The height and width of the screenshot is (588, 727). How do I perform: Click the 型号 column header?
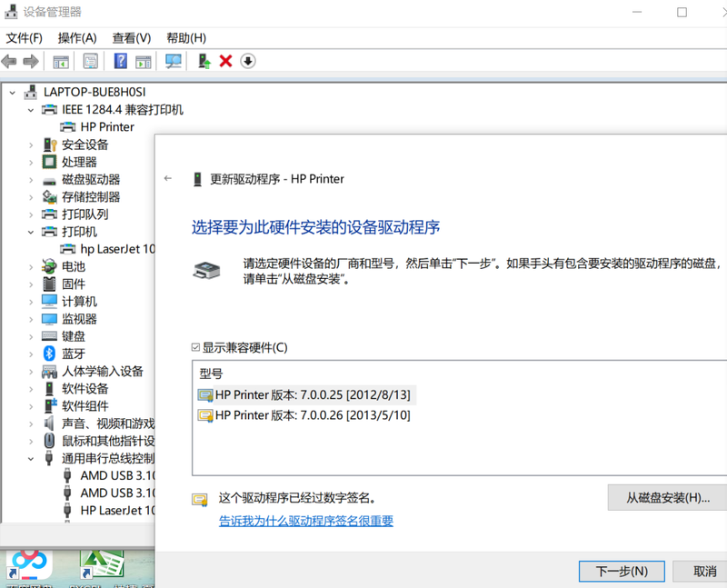[x=211, y=374]
